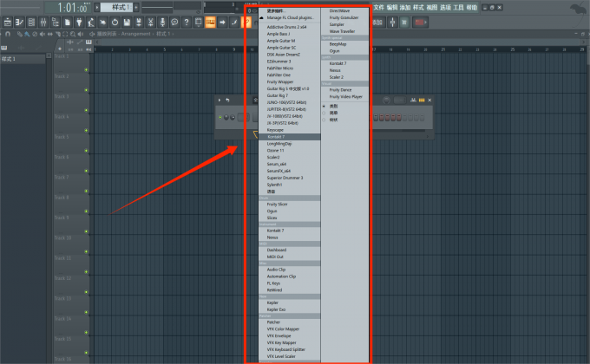Open the browser tree toolbar icon
This screenshot has height=364, width=590.
[56, 23]
